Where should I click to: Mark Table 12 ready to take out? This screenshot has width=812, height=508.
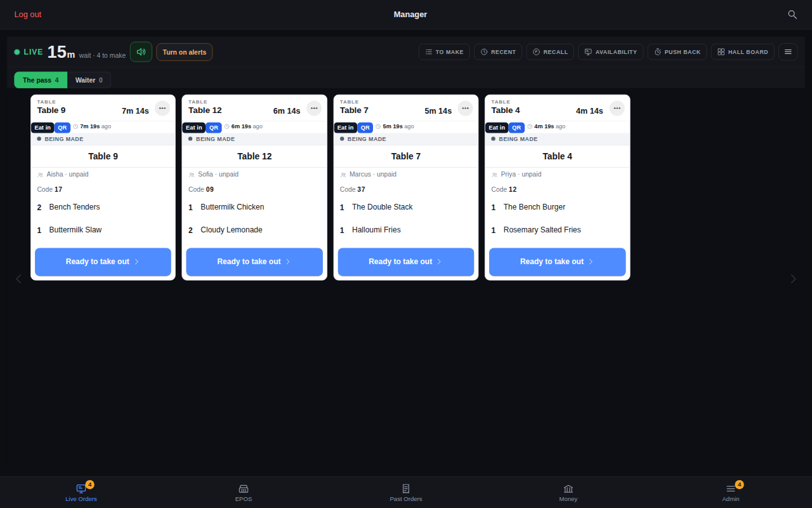click(254, 262)
